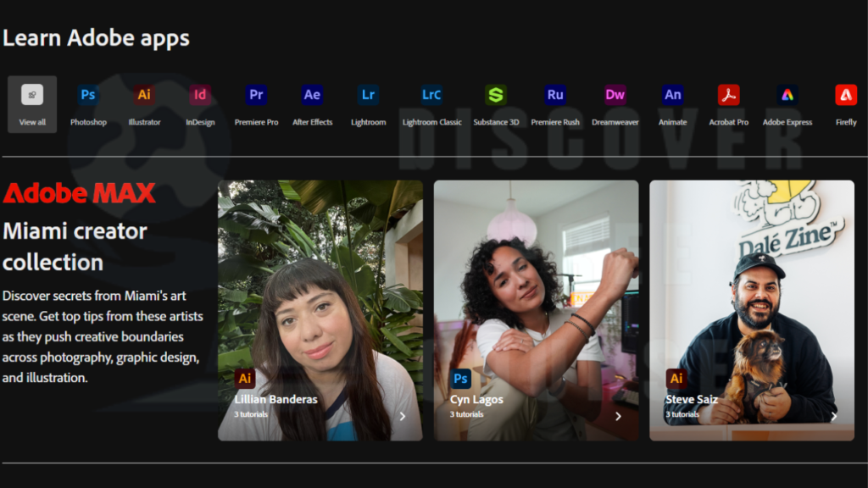The width and height of the screenshot is (868, 488).
Task: Open the Acrobat Pro icon
Action: pos(728,95)
